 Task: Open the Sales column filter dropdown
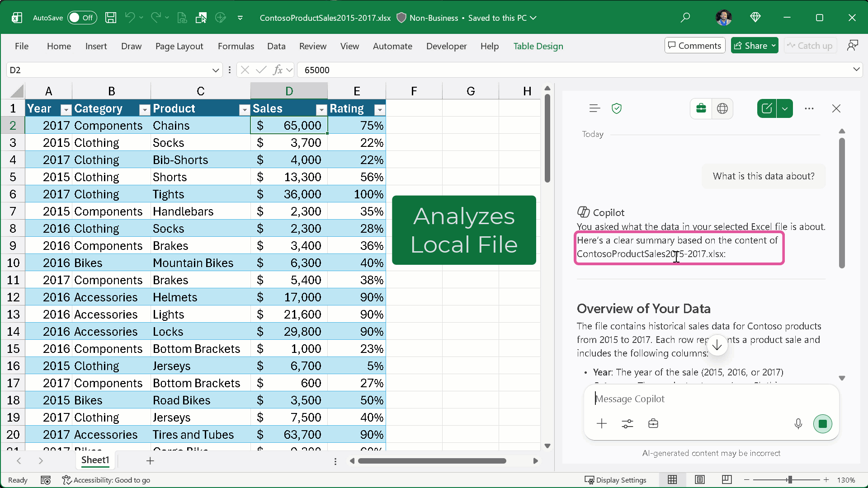(x=321, y=109)
